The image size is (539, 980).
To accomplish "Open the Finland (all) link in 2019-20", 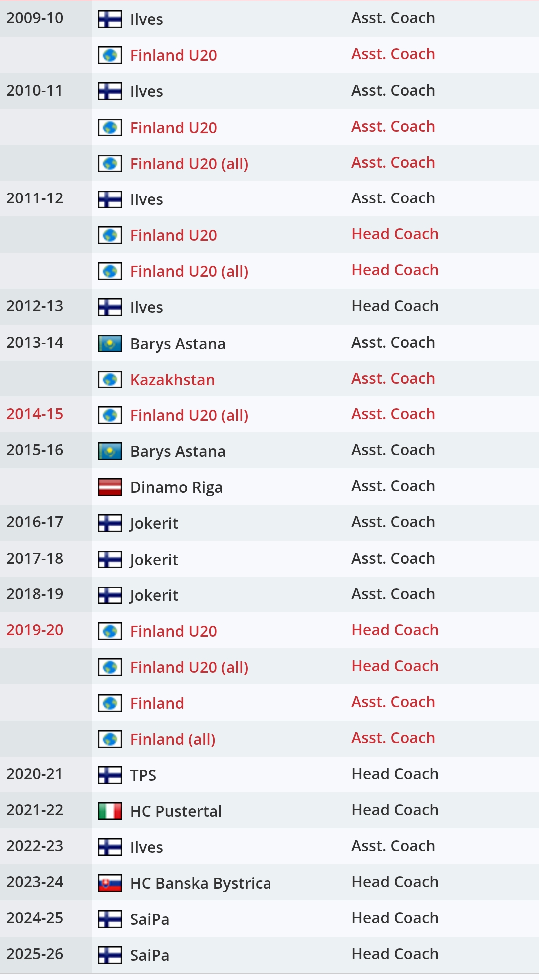I will 173,739.
